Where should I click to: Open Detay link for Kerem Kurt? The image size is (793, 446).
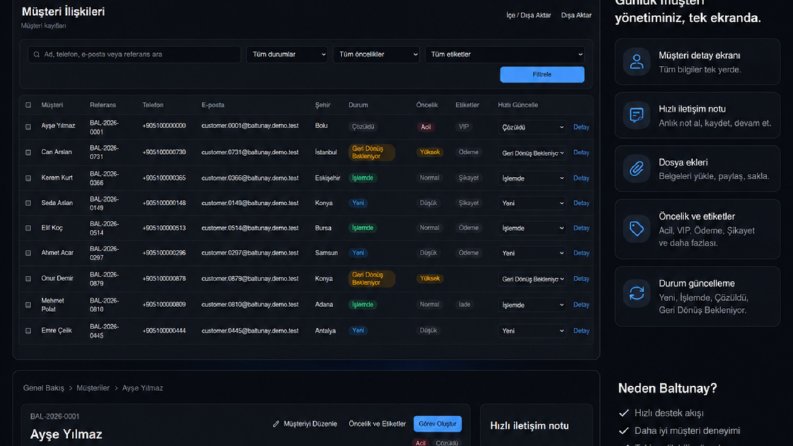pyautogui.click(x=581, y=178)
